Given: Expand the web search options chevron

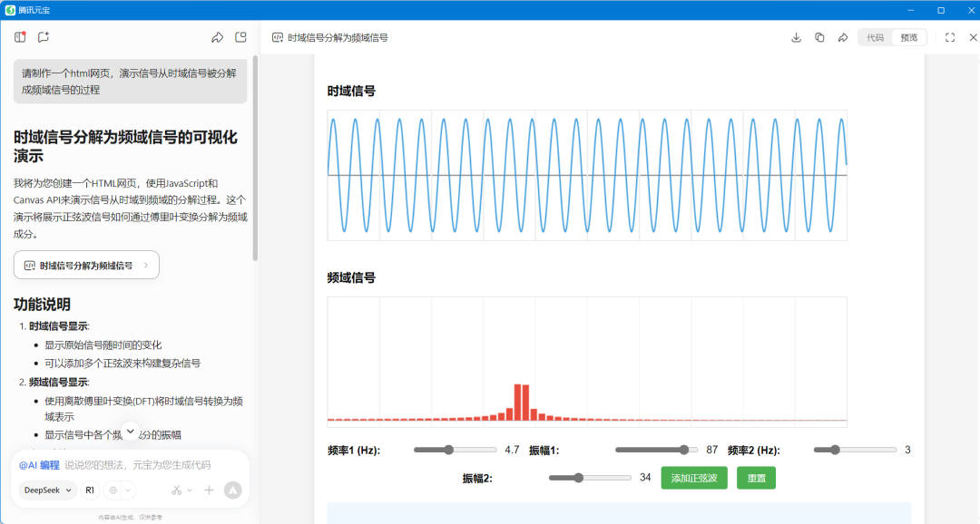Looking at the screenshot, I should [x=128, y=490].
